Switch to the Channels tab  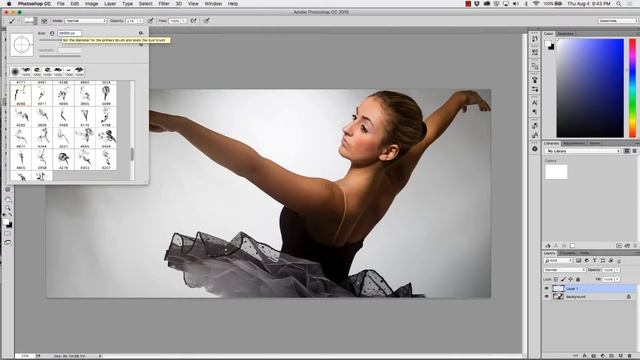coord(567,253)
